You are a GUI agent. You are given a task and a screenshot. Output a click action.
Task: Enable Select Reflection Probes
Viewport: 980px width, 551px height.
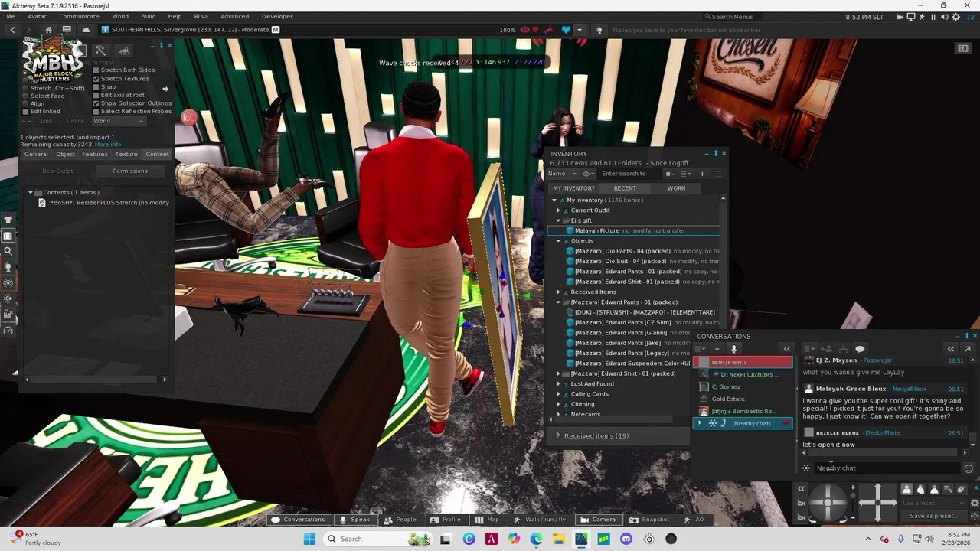point(96,112)
